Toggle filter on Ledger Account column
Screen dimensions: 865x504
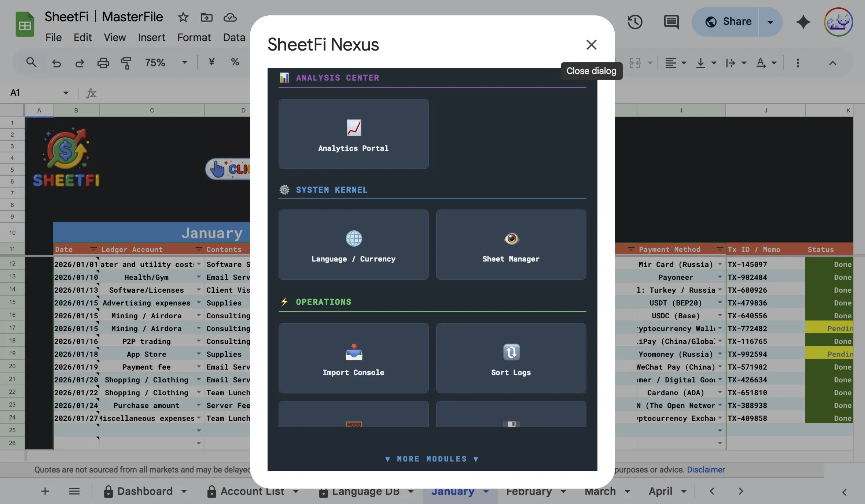(198, 249)
